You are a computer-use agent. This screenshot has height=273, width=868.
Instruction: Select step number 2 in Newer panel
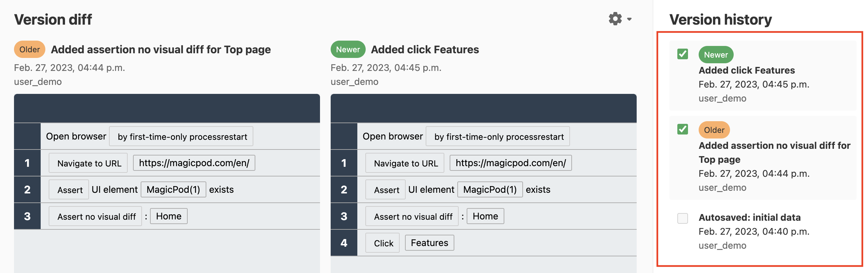tap(344, 189)
